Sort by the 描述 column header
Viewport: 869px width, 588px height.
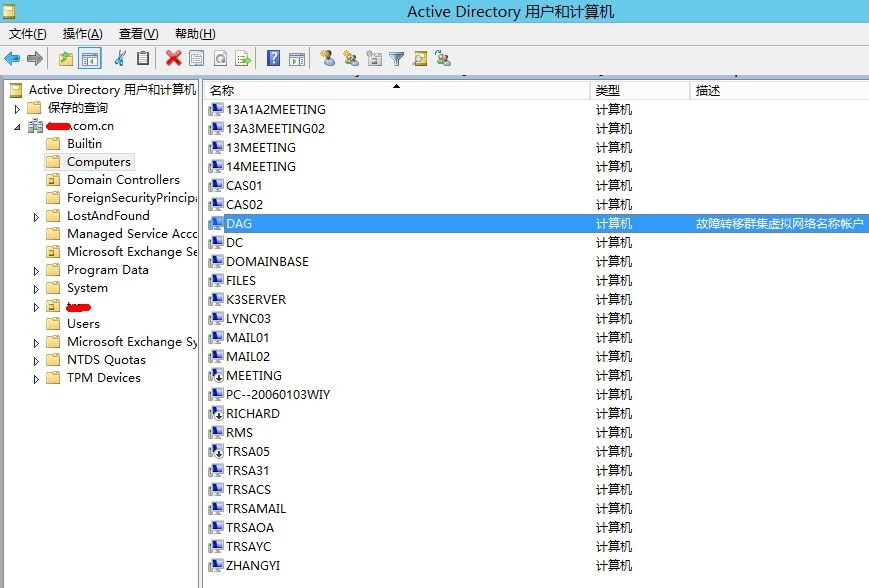click(779, 90)
